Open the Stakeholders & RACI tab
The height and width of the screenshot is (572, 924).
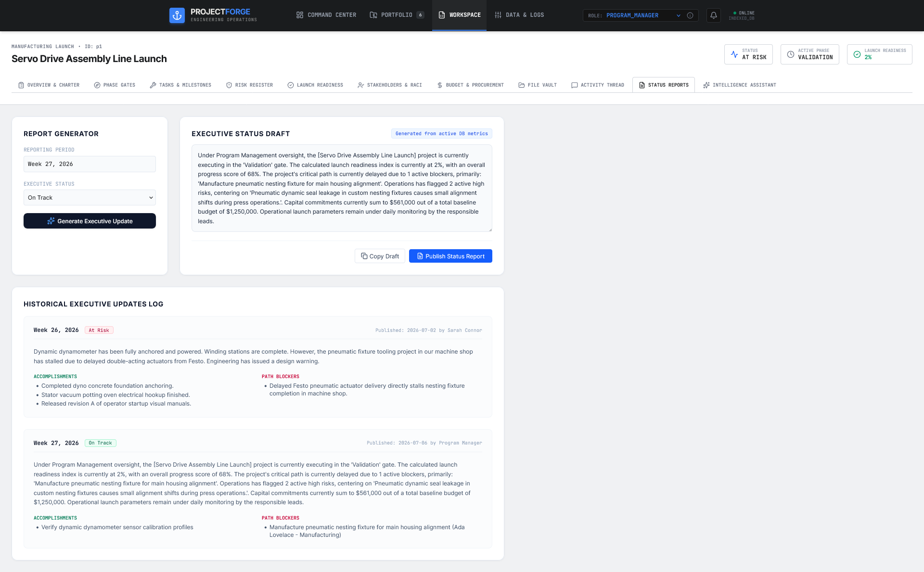390,85
